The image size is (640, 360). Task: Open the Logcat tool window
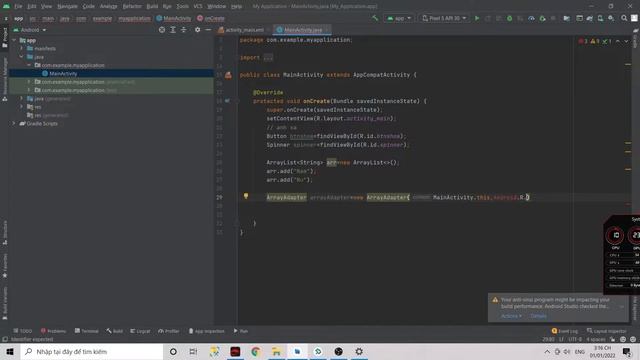140,331
